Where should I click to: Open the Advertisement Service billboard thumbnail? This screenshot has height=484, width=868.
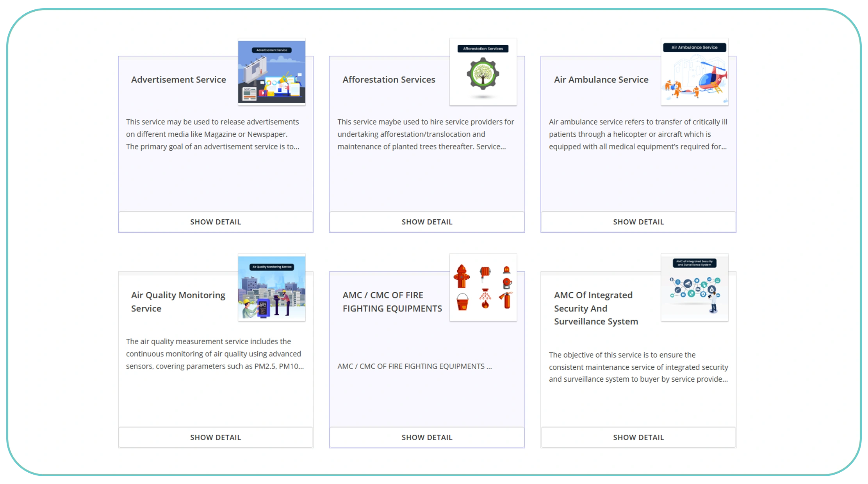(272, 72)
